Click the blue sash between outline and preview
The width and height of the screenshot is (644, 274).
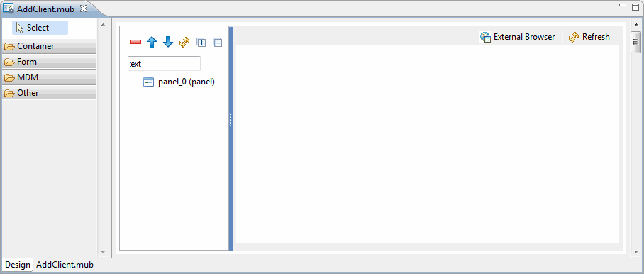pyautogui.click(x=231, y=138)
